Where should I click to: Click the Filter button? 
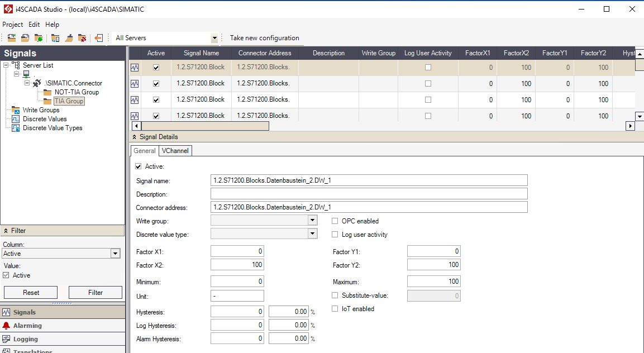tap(96, 293)
